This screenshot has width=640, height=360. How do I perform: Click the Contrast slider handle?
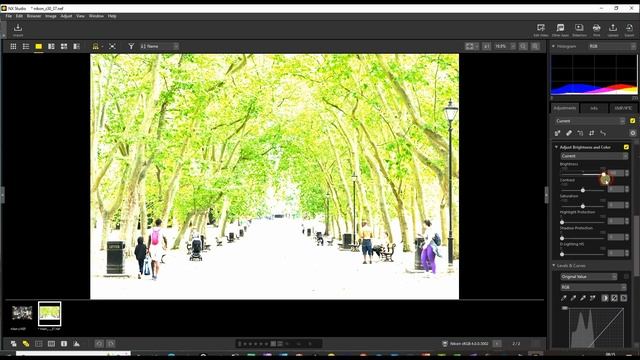click(x=583, y=190)
